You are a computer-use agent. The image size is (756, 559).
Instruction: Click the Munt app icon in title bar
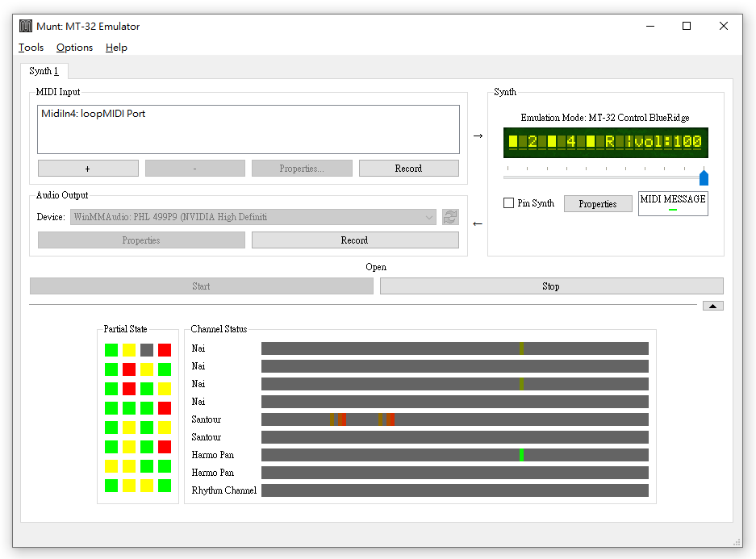point(26,26)
